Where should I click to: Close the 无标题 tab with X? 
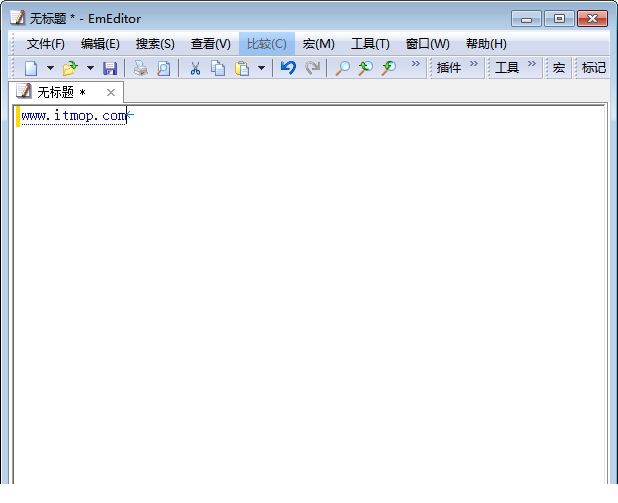point(111,93)
